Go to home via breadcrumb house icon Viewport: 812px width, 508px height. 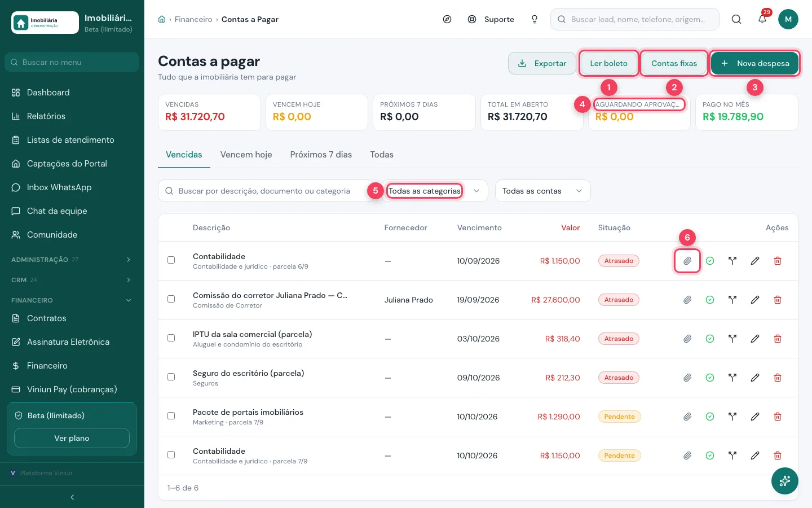click(162, 19)
